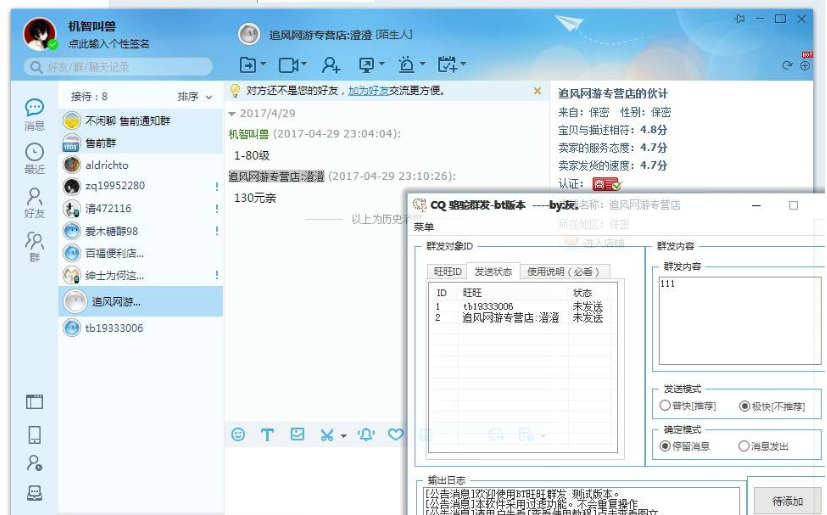Viewport: 827px width, 515px height.
Task: Click the scissors screenshot icon
Action: pos(327,435)
